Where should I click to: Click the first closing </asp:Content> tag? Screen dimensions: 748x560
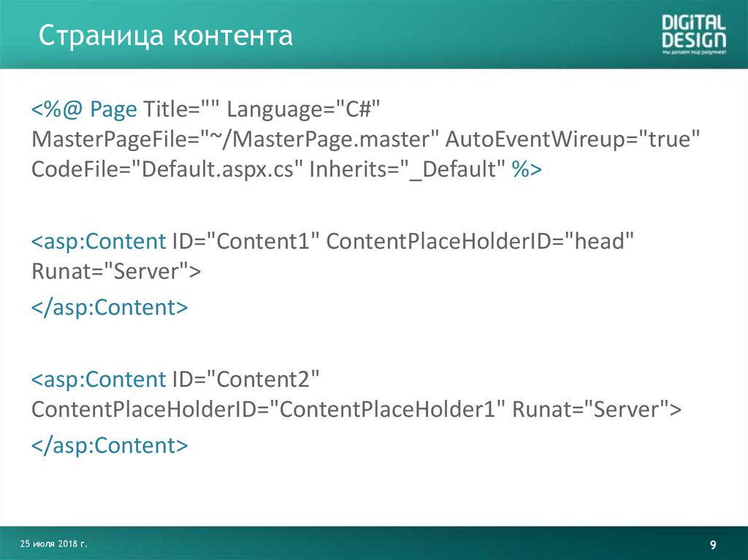click(x=110, y=307)
